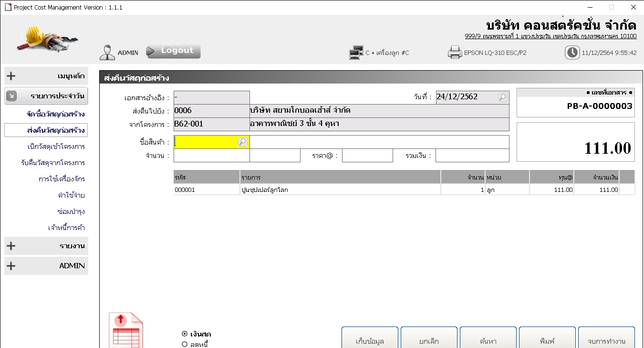
Task: Open จัดซื้อวัสดุก่อสร้าง menu item
Action: click(56, 115)
